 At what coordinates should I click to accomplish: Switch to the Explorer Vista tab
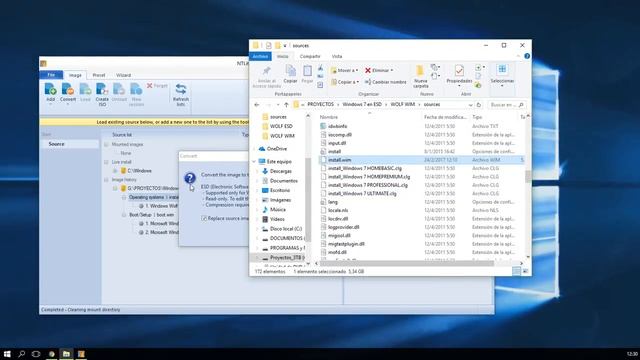pos(337,56)
